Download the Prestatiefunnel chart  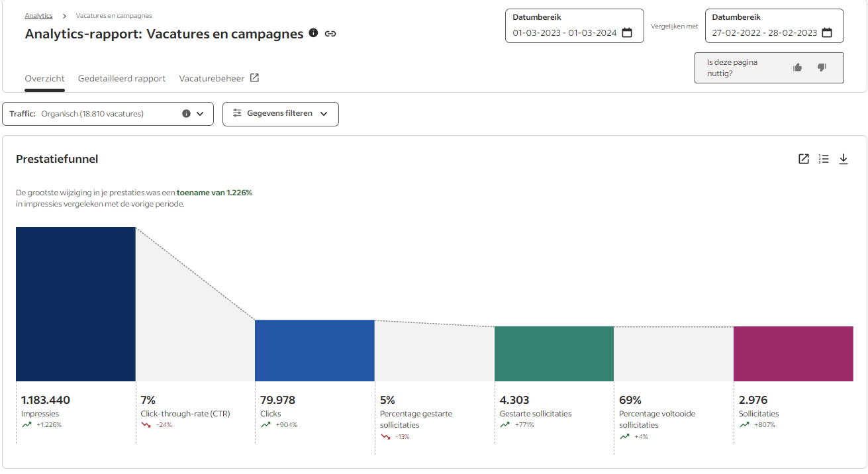(844, 159)
